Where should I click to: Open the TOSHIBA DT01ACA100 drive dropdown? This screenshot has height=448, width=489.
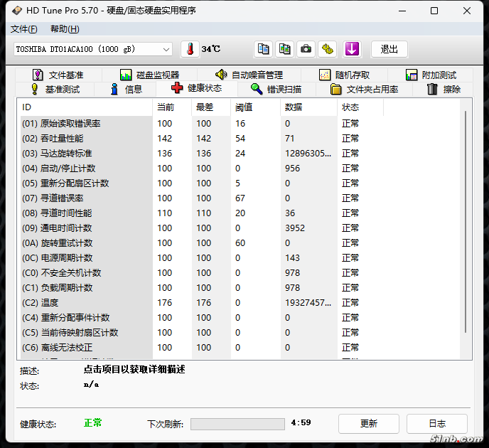(x=93, y=49)
